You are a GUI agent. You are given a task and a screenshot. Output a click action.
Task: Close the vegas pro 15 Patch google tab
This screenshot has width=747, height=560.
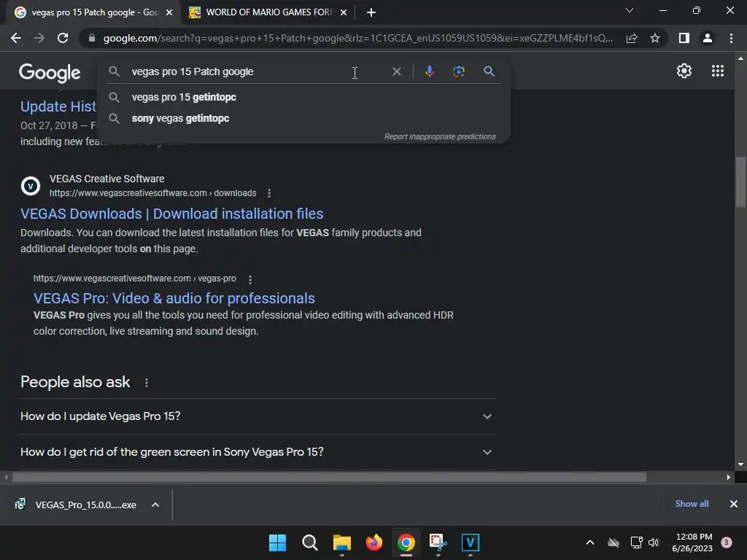click(x=169, y=12)
